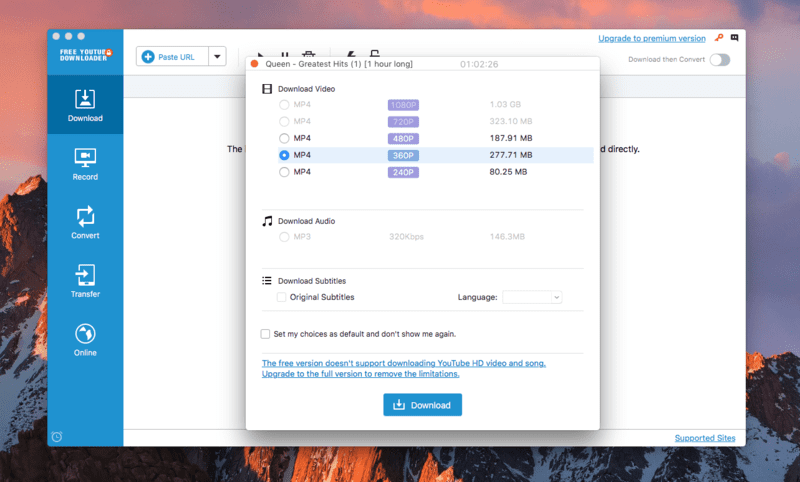Open the Supported Sites link
This screenshot has height=482, width=800.
(x=705, y=438)
